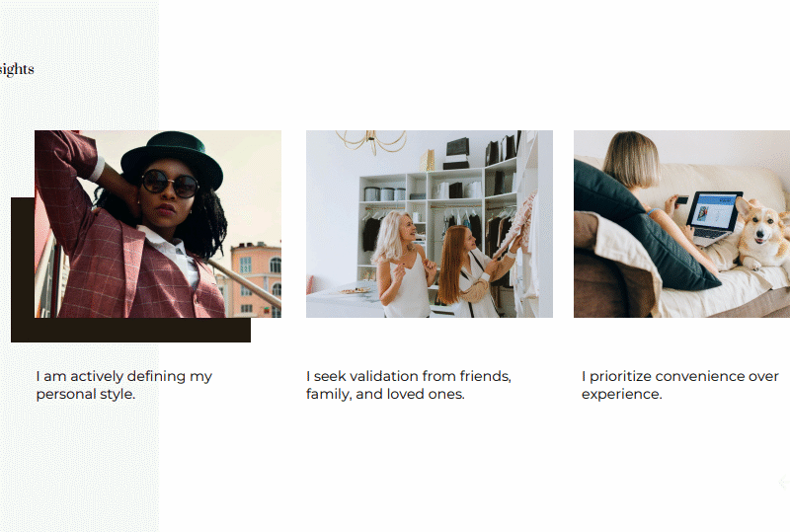Click the blonde woman in white top
The image size is (790, 532).
tap(404, 265)
